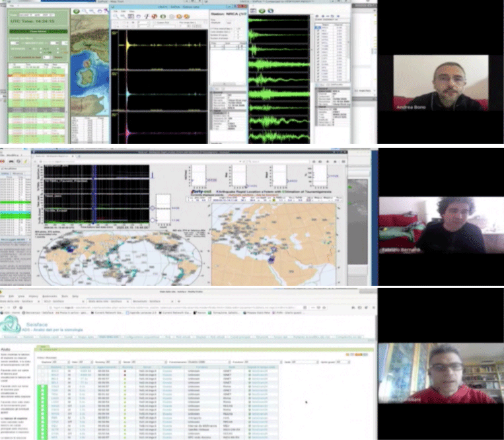Switch to the Benvenuto - Seisface browser tab
Screen dimensions: 504x440
pyautogui.click(x=151, y=301)
